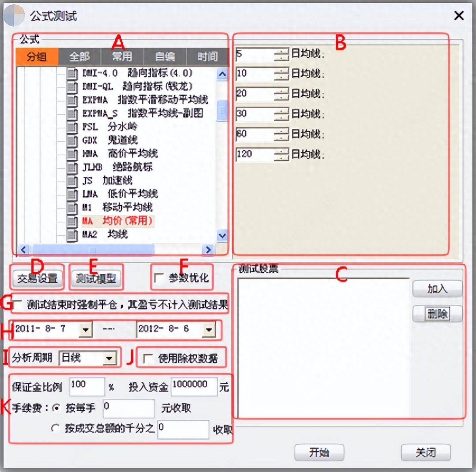Image resolution: width=476 pixels, height=472 pixels.
Task: Select the MA2 均线 formula
Action: [x=105, y=234]
